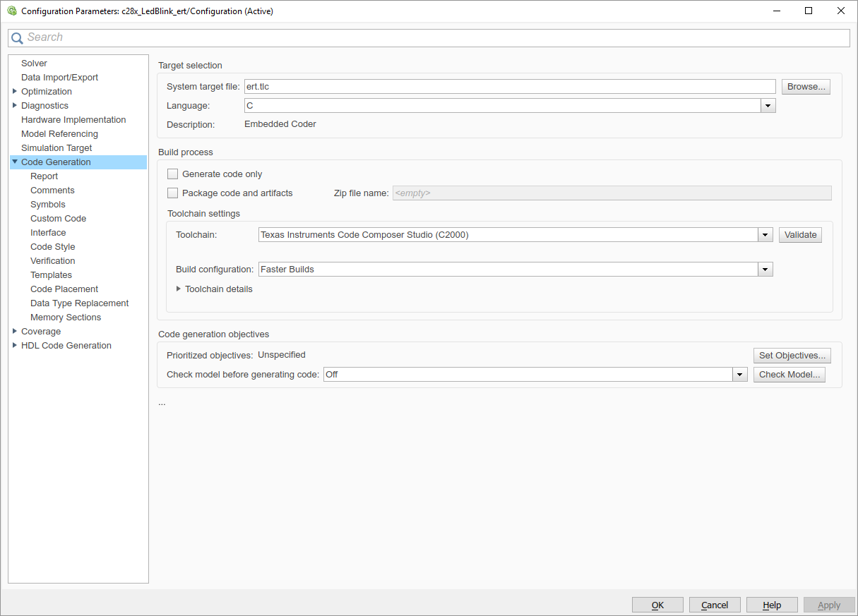The height and width of the screenshot is (616, 858).
Task: Open the Build configuration dropdown
Action: 765,269
